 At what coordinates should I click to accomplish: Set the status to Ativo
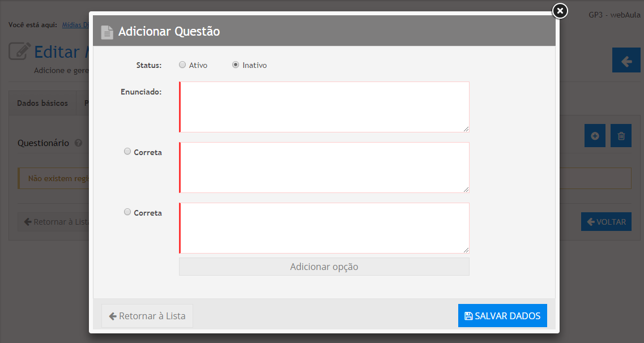tap(182, 65)
